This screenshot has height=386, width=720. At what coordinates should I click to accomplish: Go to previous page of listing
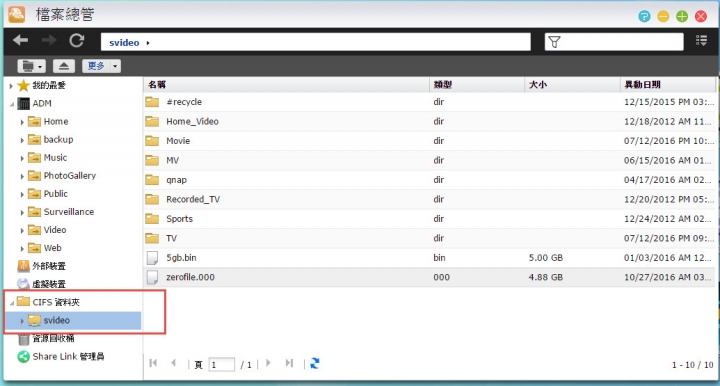174,363
